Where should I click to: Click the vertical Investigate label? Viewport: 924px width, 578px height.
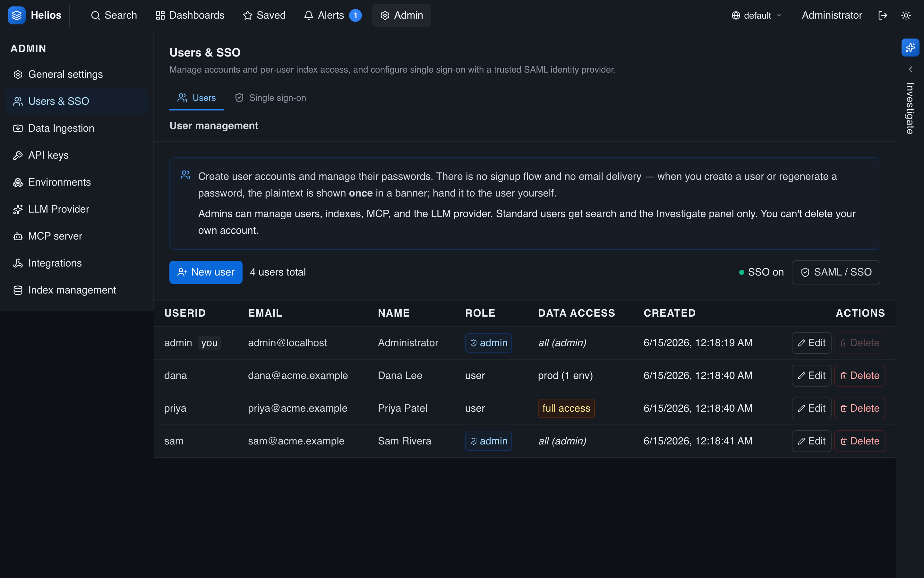coord(910,109)
